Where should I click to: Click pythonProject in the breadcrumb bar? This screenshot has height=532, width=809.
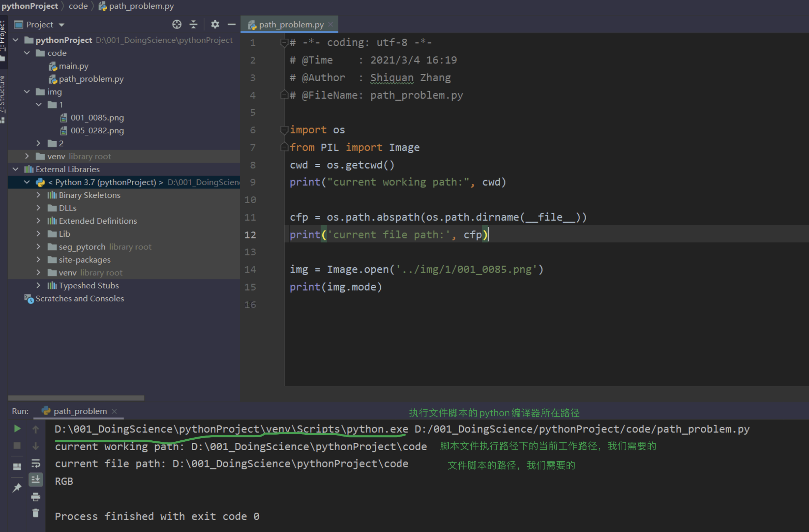pos(30,6)
